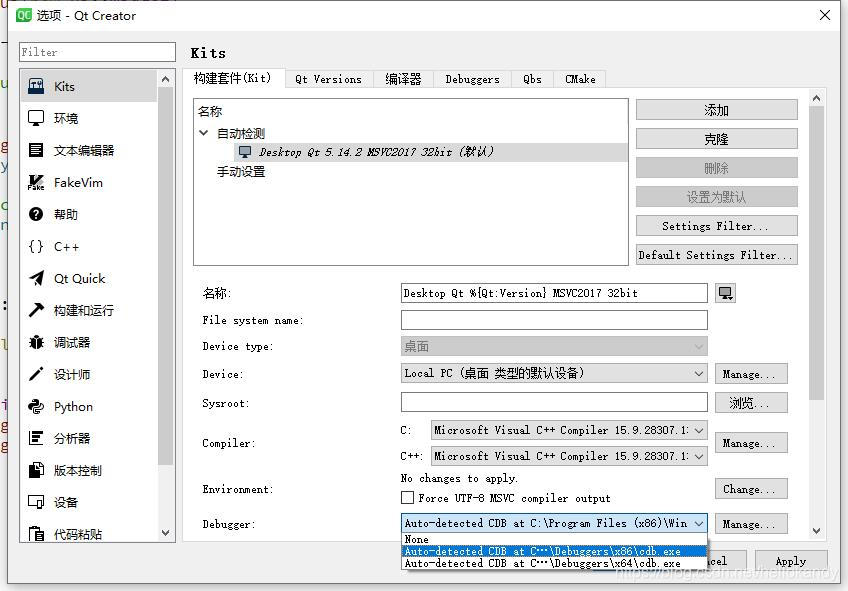Enable Force UTF-8 MSVC compiler output
The width and height of the screenshot is (848, 591).
(407, 498)
